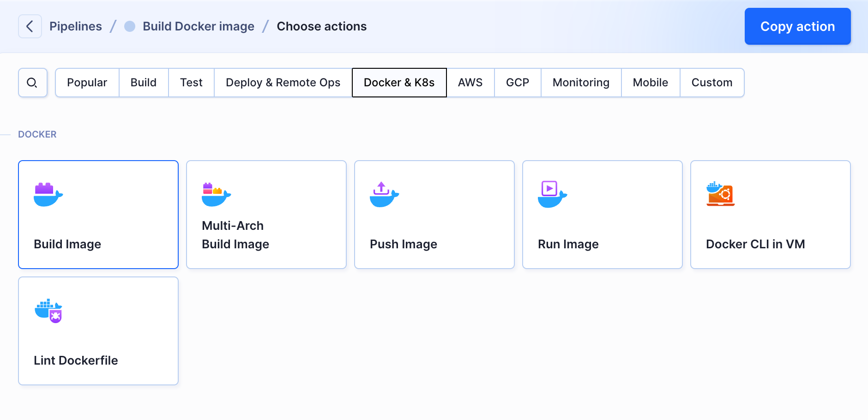Open the search actions magnifier

(x=32, y=83)
